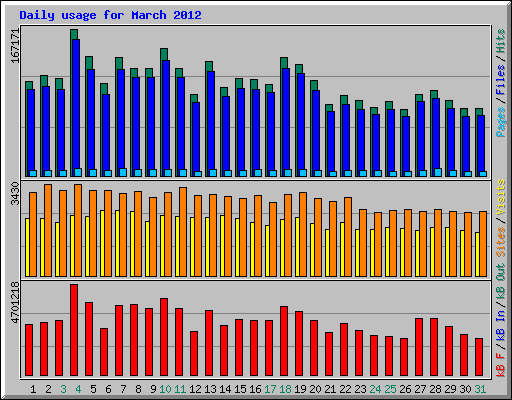Click day label 21 on the x-axis
The image size is (512, 400).
[330, 389]
